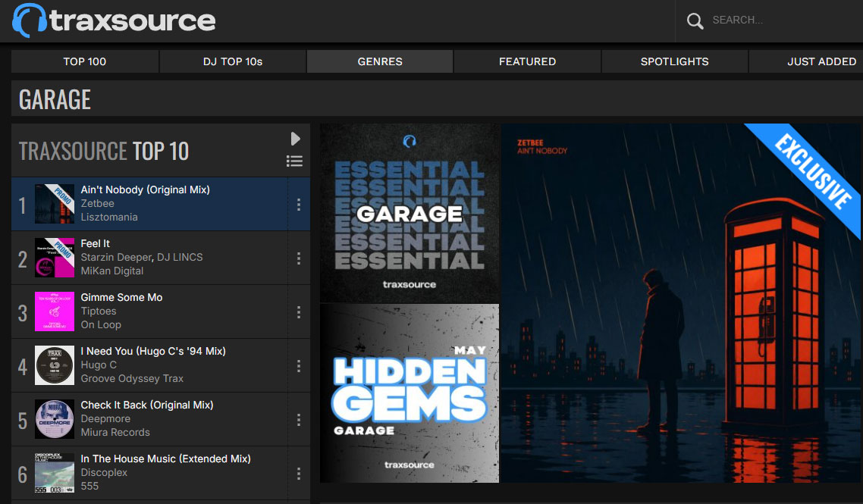Open options menu for Gimme Some Mo
This screenshot has height=504, width=863.
(299, 312)
